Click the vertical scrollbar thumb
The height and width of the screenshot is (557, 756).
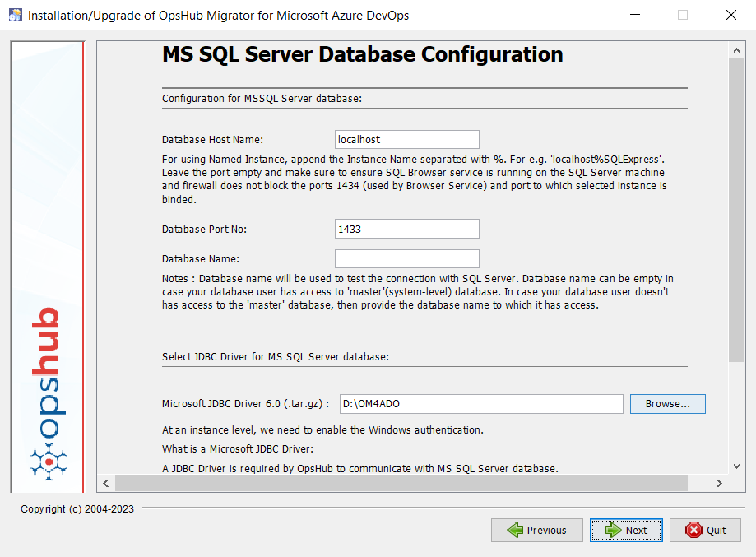(736, 206)
